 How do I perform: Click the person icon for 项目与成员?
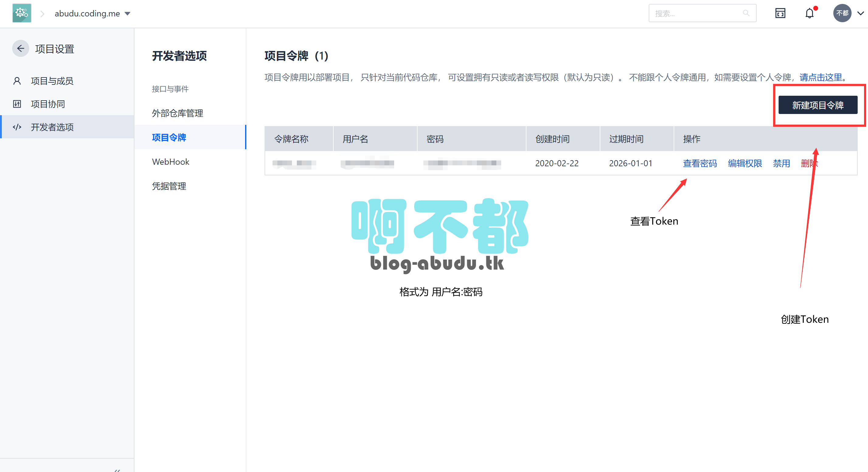point(17,81)
